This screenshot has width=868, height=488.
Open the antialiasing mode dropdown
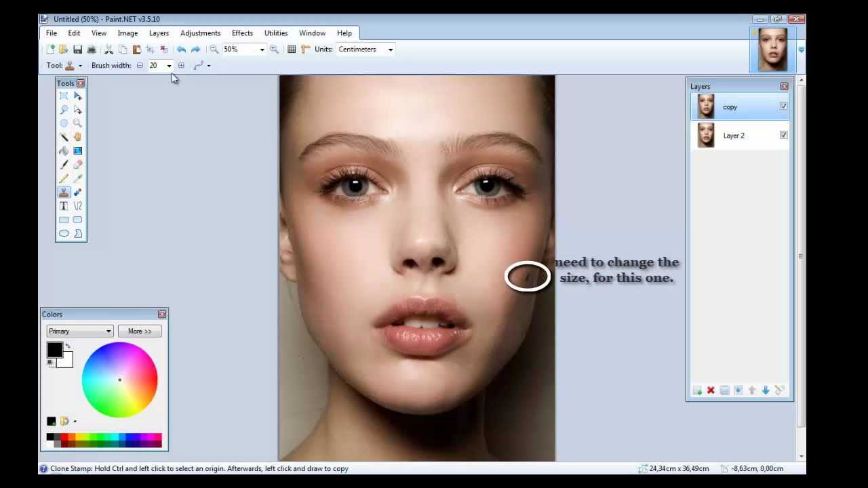coord(208,66)
